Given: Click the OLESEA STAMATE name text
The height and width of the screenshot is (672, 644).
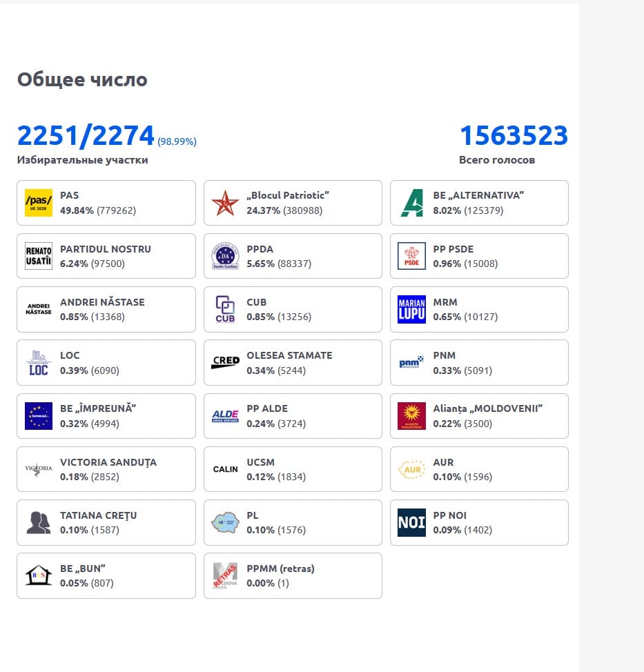Looking at the screenshot, I should [x=289, y=355].
